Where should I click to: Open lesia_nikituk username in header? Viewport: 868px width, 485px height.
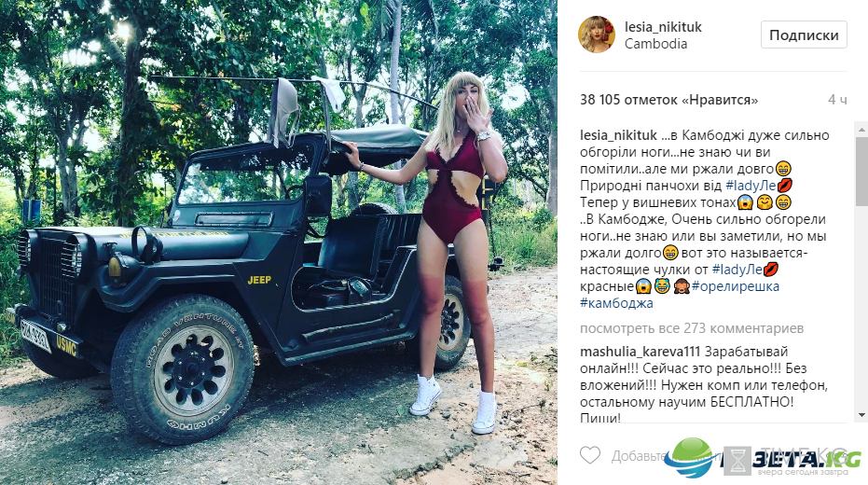tap(663, 26)
